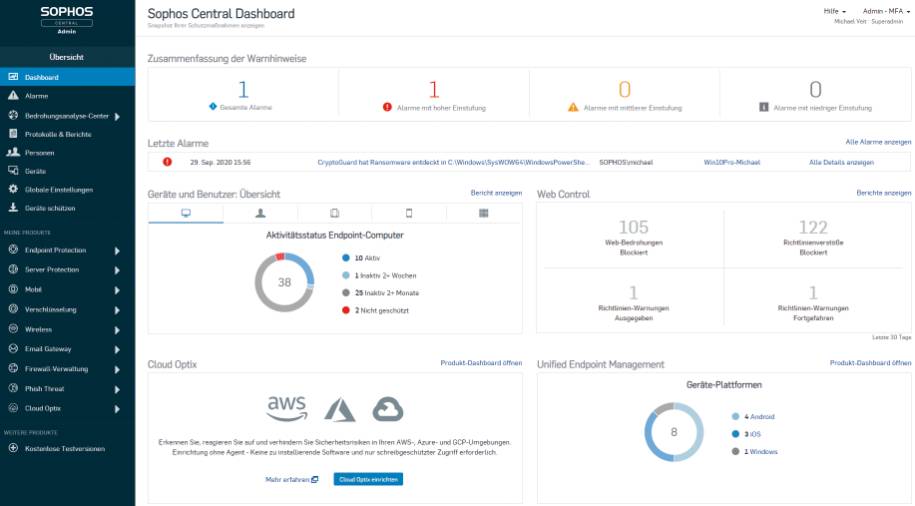This screenshot has width=915, height=506.
Task: Expand the Wireless submenu arrow
Action: pyautogui.click(x=117, y=330)
